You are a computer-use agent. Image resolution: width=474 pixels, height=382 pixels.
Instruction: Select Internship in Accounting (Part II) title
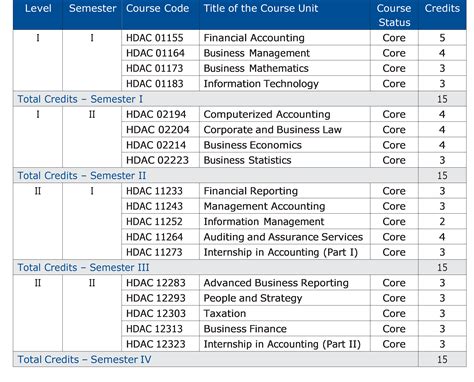[282, 345]
